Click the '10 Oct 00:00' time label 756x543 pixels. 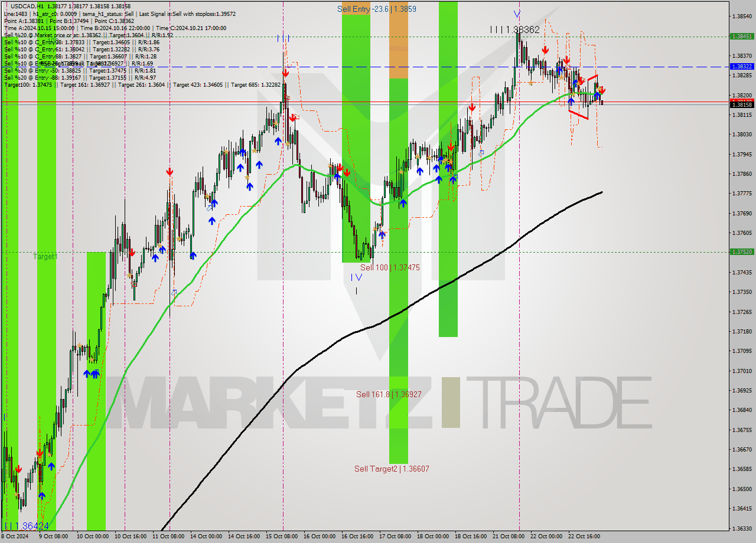click(x=92, y=537)
